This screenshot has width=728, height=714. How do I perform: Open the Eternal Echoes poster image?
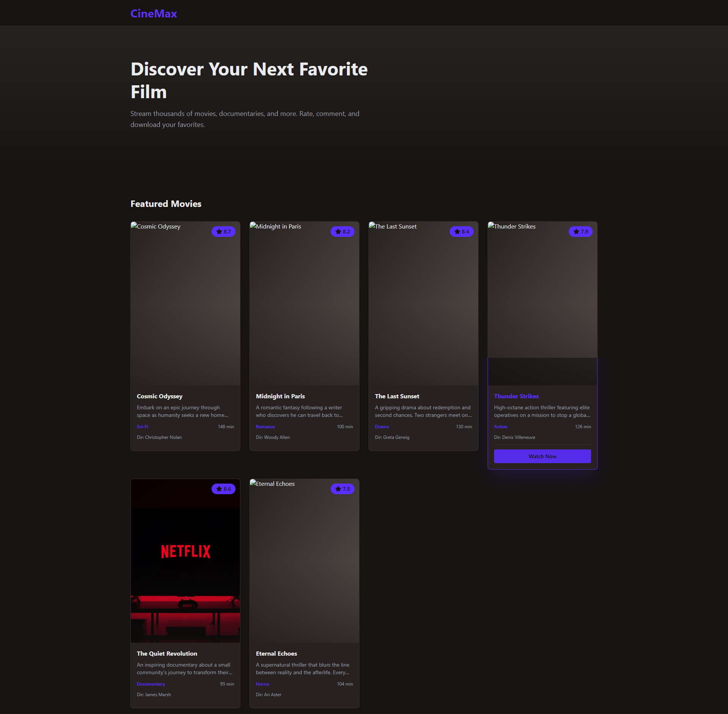click(304, 561)
